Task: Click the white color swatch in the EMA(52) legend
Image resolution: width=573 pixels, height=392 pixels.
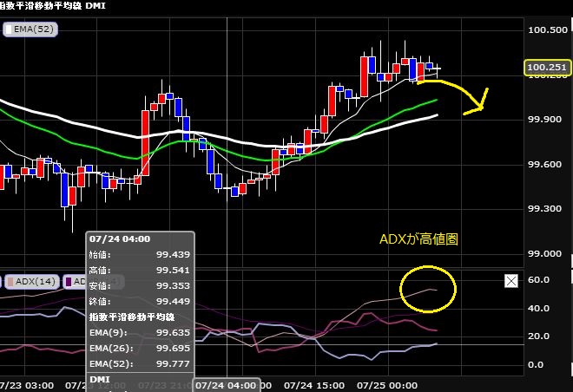Action: tap(9, 29)
